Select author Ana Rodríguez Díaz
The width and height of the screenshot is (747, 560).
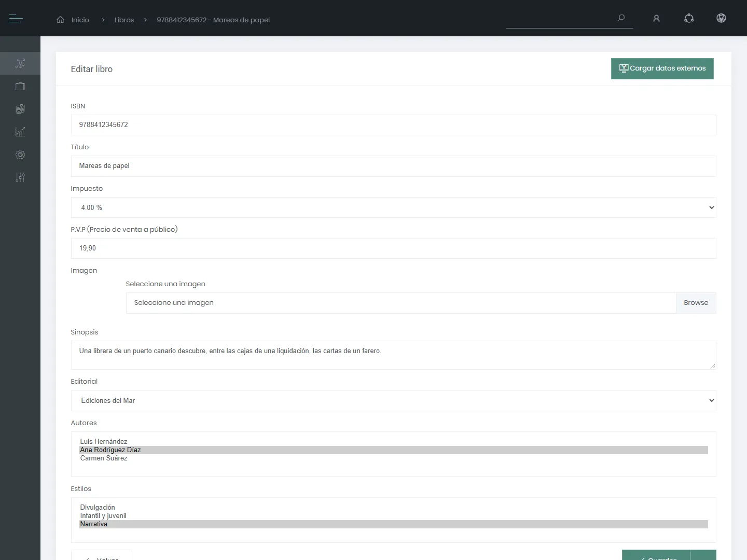click(394, 450)
